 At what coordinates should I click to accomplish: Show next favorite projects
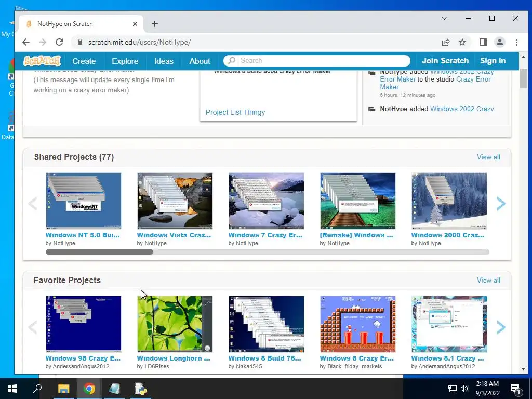[501, 327]
